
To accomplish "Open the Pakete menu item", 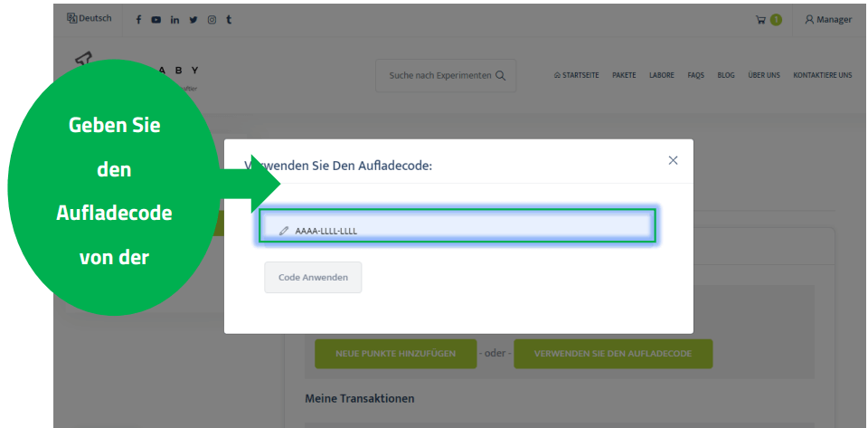I will (x=624, y=76).
